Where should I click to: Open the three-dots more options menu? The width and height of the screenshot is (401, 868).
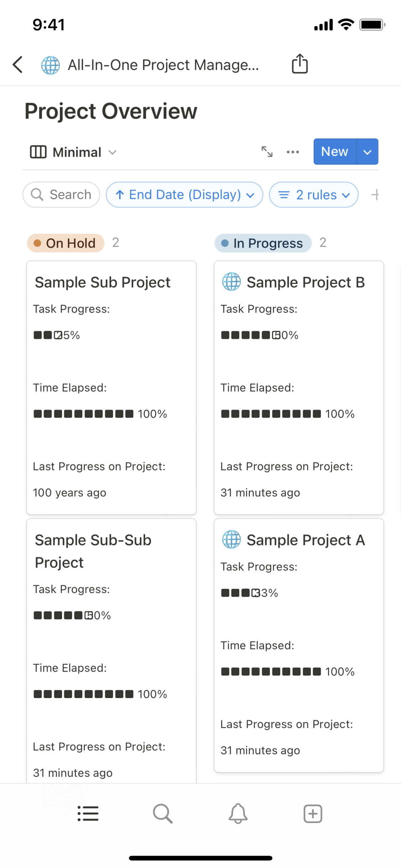pos(293,152)
